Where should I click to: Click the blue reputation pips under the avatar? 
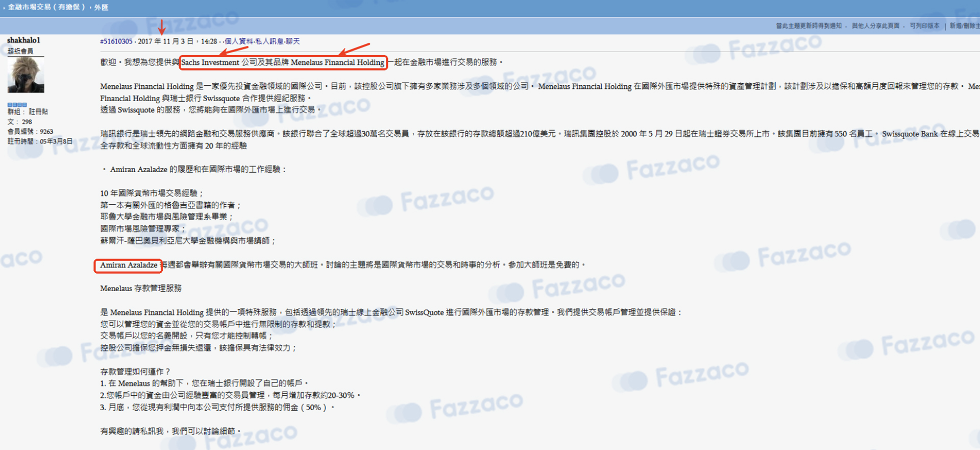(x=17, y=105)
